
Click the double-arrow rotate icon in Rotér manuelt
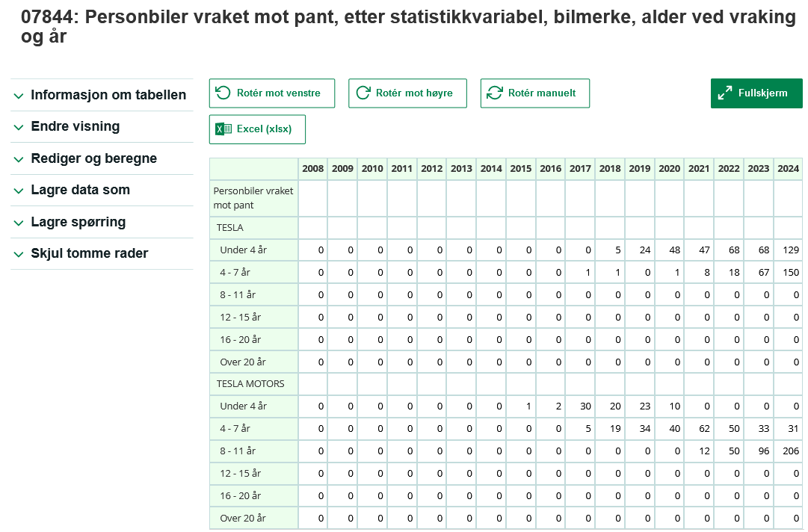click(x=493, y=92)
